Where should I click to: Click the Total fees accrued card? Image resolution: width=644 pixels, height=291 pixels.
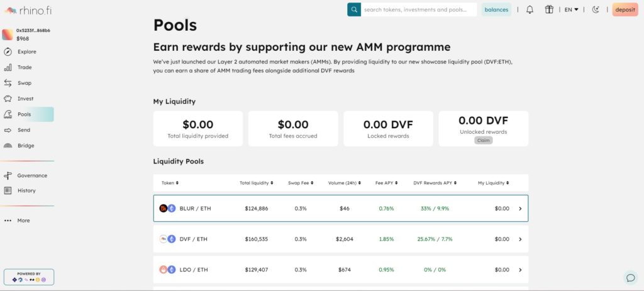(293, 128)
